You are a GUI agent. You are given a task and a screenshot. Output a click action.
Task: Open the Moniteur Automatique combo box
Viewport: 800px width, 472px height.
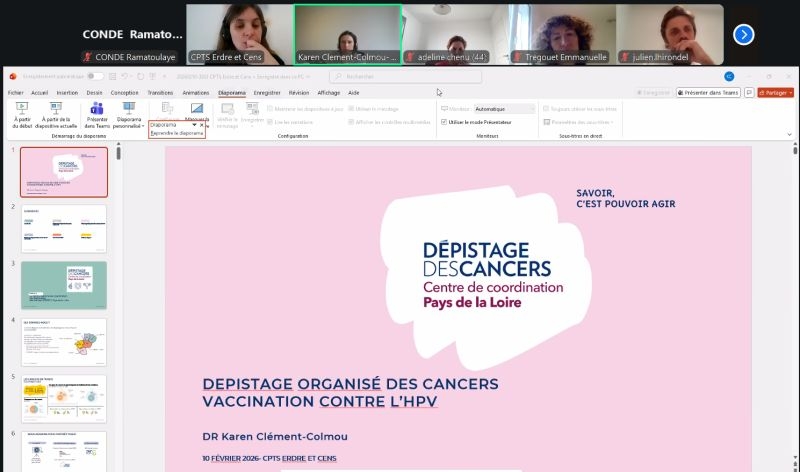pyautogui.click(x=504, y=109)
